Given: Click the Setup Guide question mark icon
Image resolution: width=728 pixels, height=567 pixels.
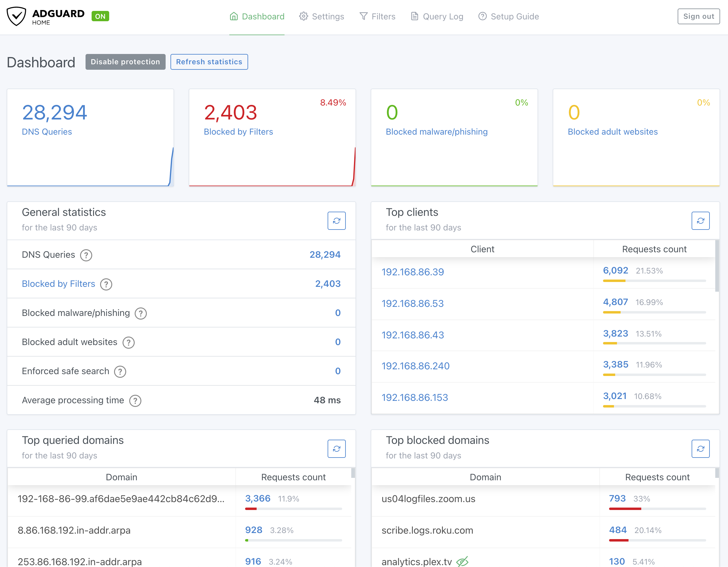Looking at the screenshot, I should [x=482, y=16].
